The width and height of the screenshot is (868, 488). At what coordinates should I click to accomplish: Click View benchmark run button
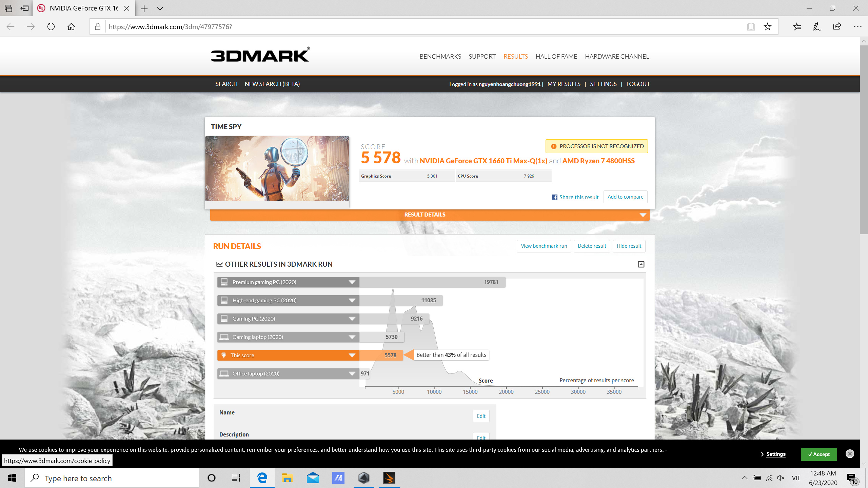[544, 246]
